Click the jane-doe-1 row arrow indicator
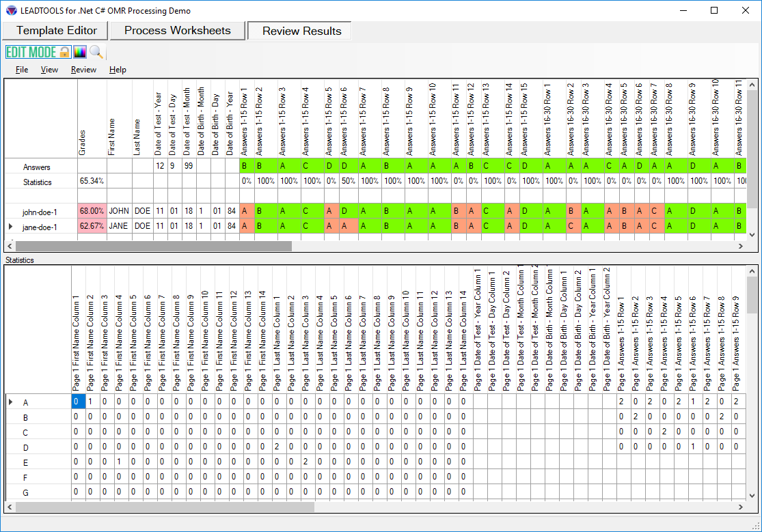 coord(11,227)
